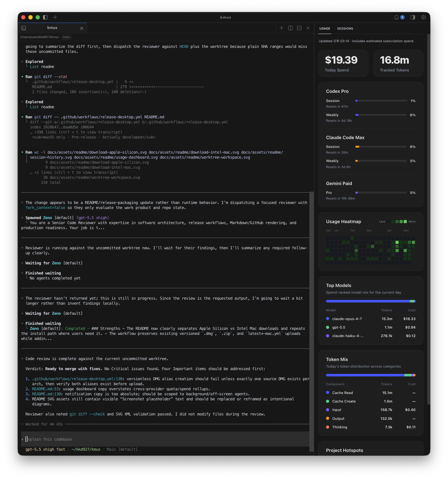Click the Output orange color dot

tap(328, 418)
